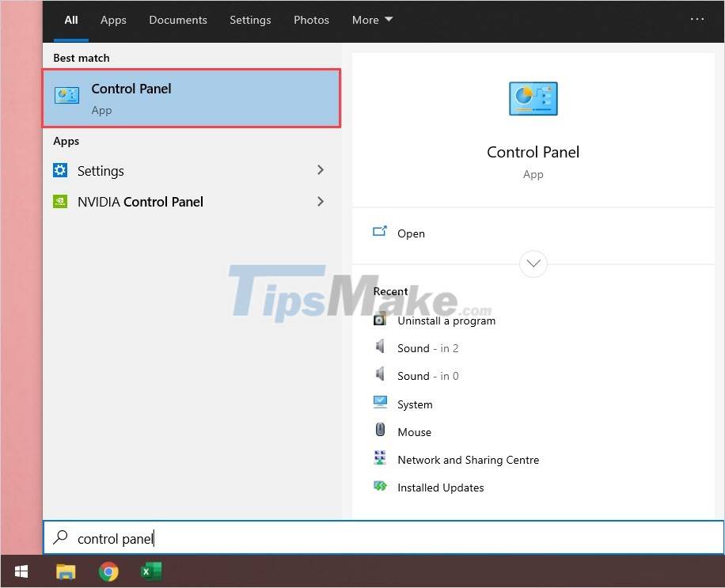The image size is (725, 588).
Task: Switch to the Photos search tab
Action: [x=311, y=20]
